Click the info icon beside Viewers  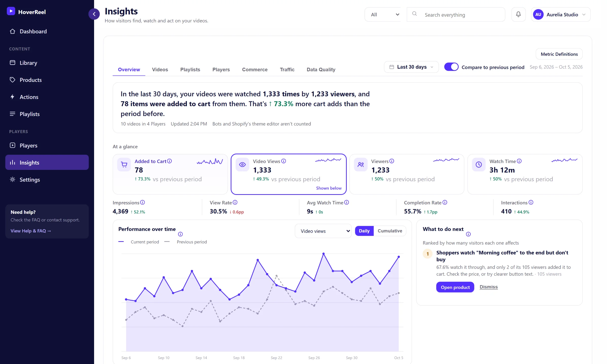click(x=392, y=161)
